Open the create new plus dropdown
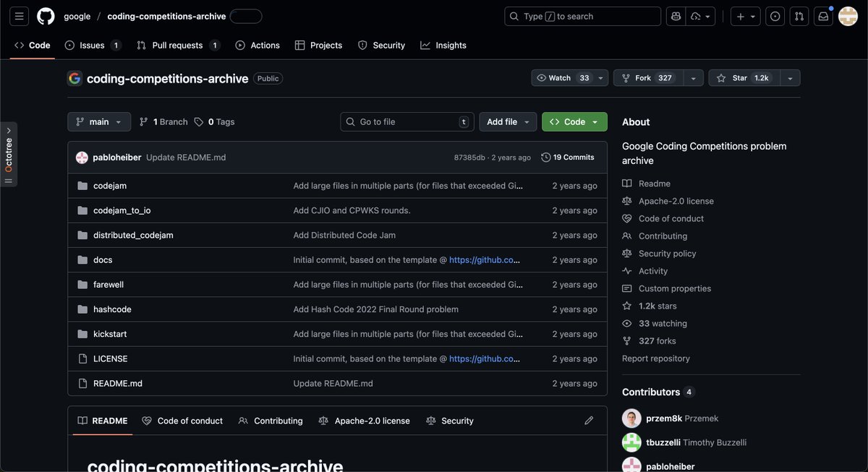Image resolution: width=868 pixels, height=472 pixels. (x=745, y=16)
